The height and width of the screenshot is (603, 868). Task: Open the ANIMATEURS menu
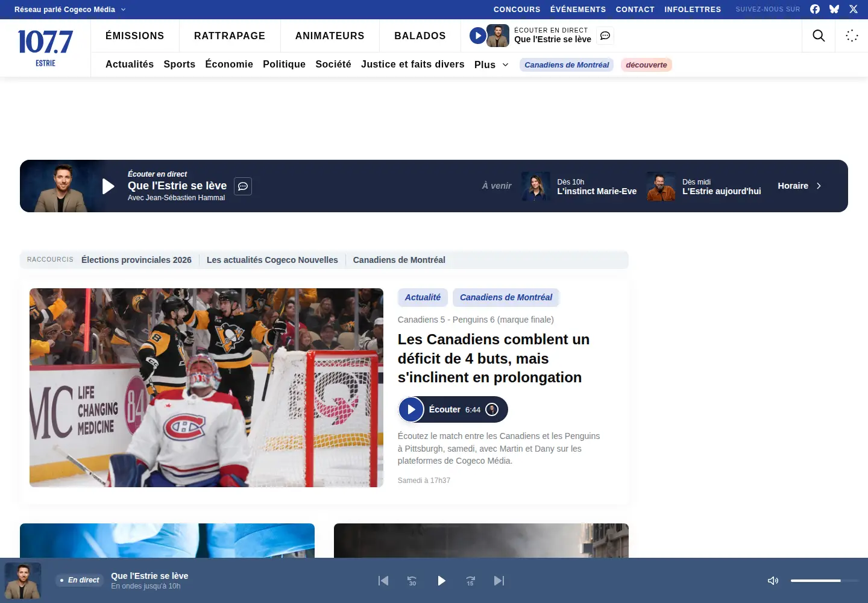330,36
